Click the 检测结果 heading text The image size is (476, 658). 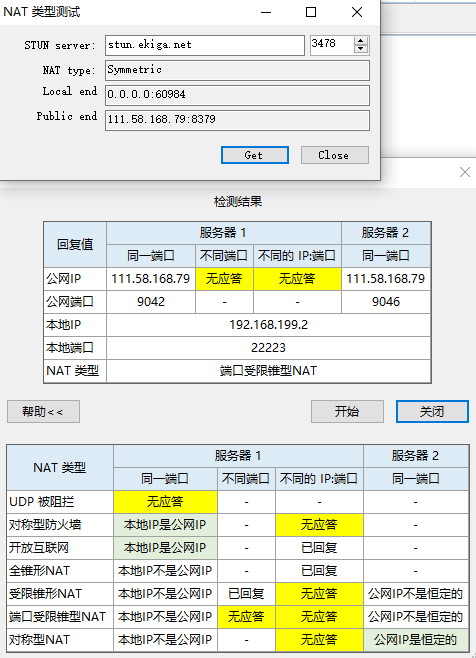(x=238, y=202)
